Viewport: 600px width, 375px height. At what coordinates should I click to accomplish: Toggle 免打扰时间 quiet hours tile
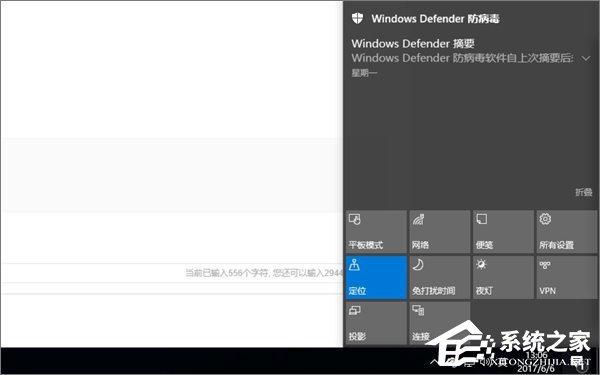[x=440, y=277]
